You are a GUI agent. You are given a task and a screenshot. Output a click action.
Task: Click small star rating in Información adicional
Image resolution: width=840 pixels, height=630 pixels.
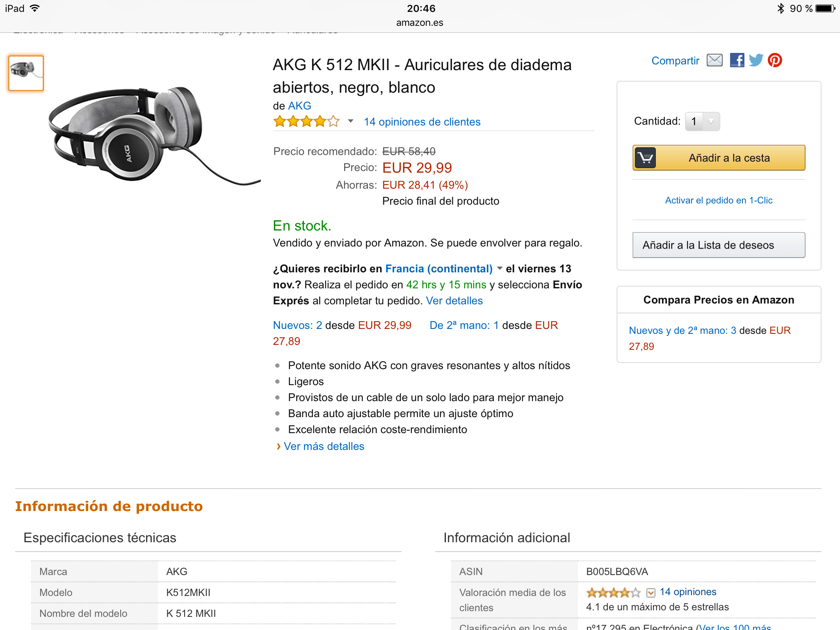(613, 593)
